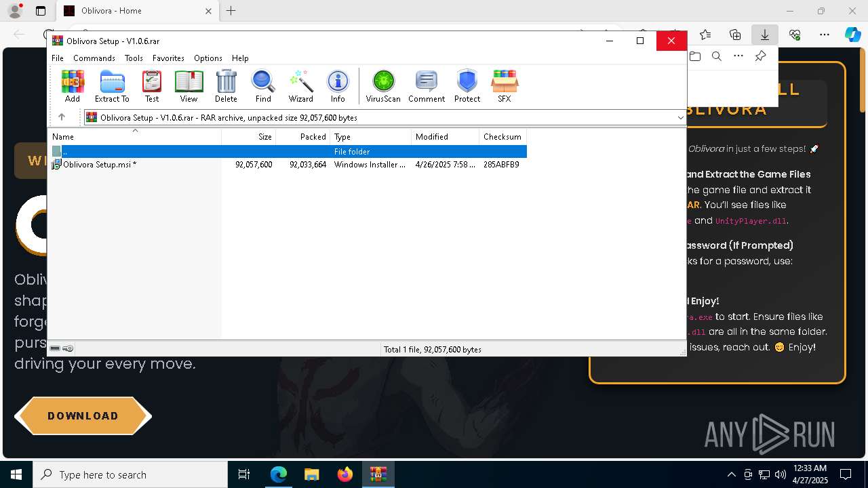Create SFX archive
The height and width of the screenshot is (488, 868).
[x=504, y=86]
